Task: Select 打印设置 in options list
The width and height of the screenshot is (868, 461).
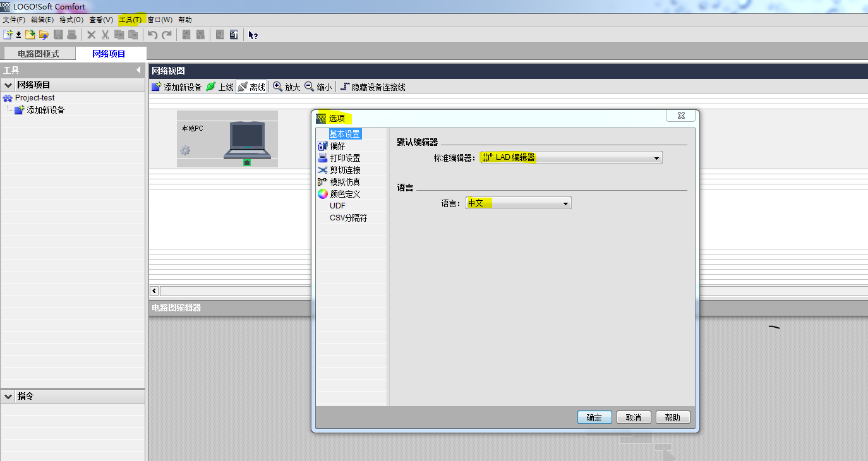Action: tap(345, 158)
